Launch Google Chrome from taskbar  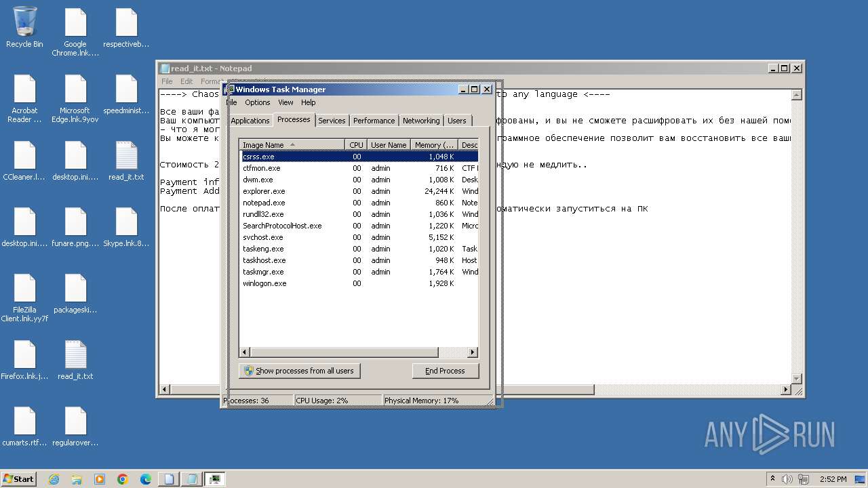coord(123,479)
